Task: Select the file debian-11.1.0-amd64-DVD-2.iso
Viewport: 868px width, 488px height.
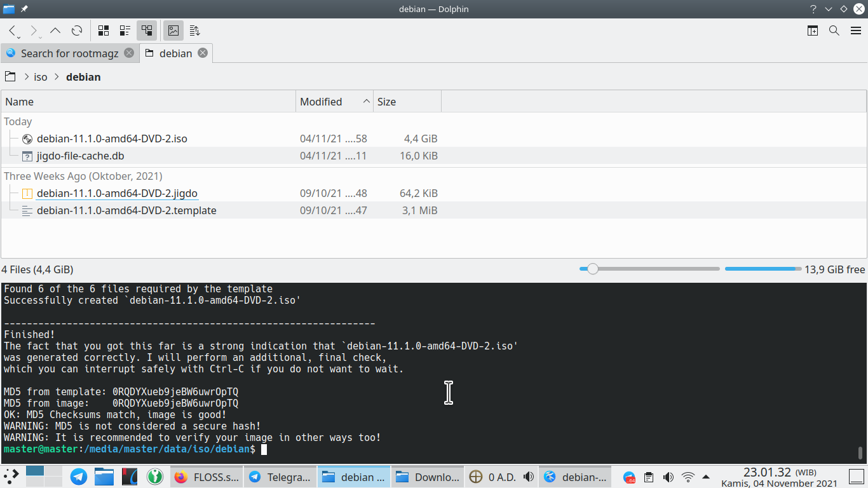Action: [112, 139]
